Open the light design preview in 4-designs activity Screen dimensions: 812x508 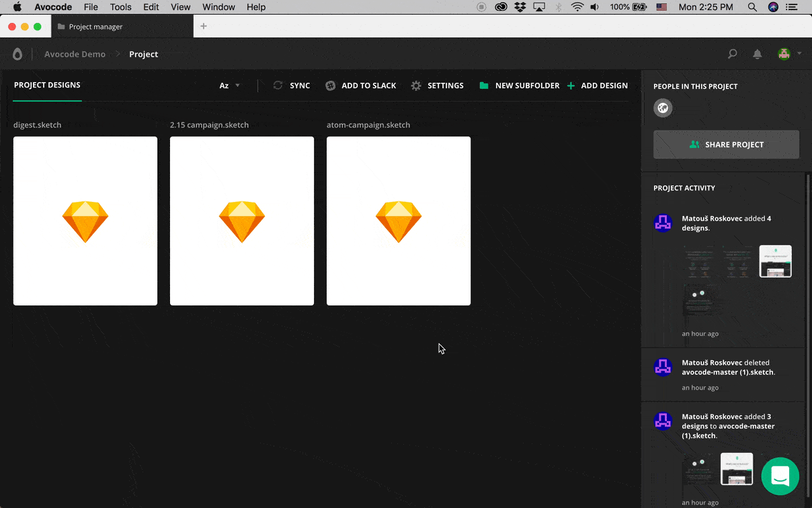click(x=775, y=261)
